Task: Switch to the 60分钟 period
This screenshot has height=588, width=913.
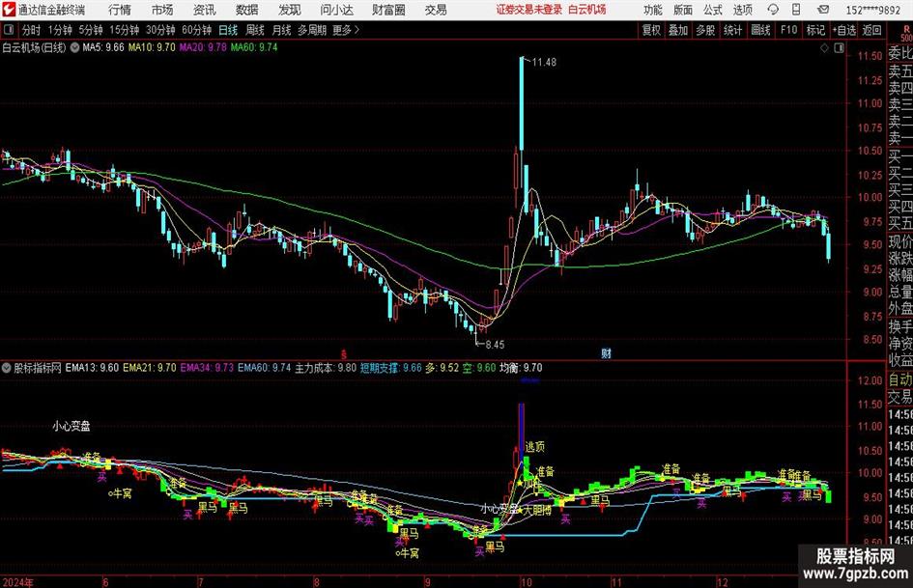Action: pyautogui.click(x=197, y=30)
